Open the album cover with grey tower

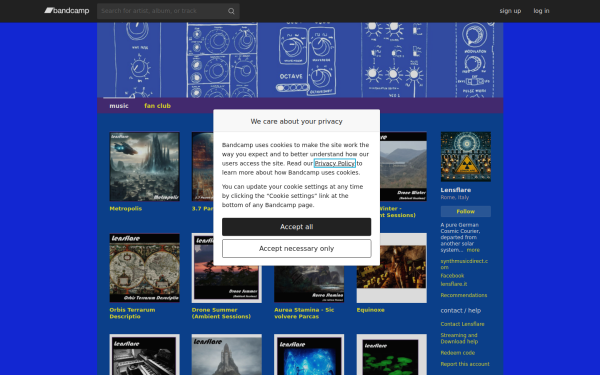click(227, 355)
